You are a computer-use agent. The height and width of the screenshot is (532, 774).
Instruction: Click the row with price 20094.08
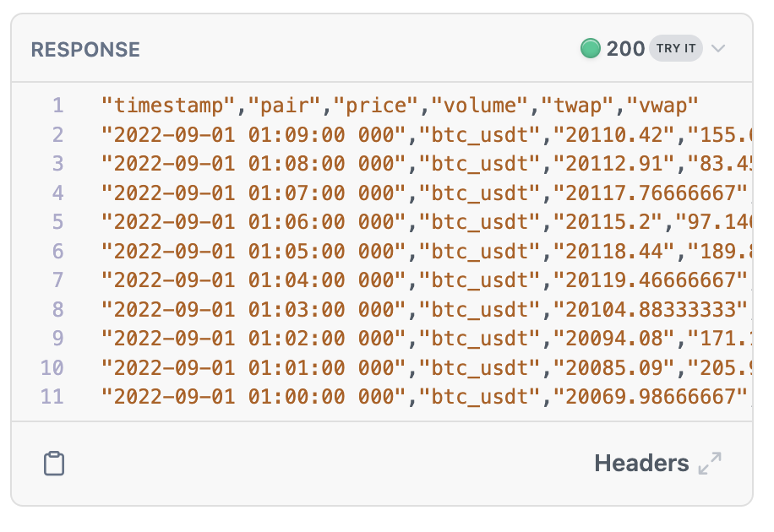click(427, 339)
